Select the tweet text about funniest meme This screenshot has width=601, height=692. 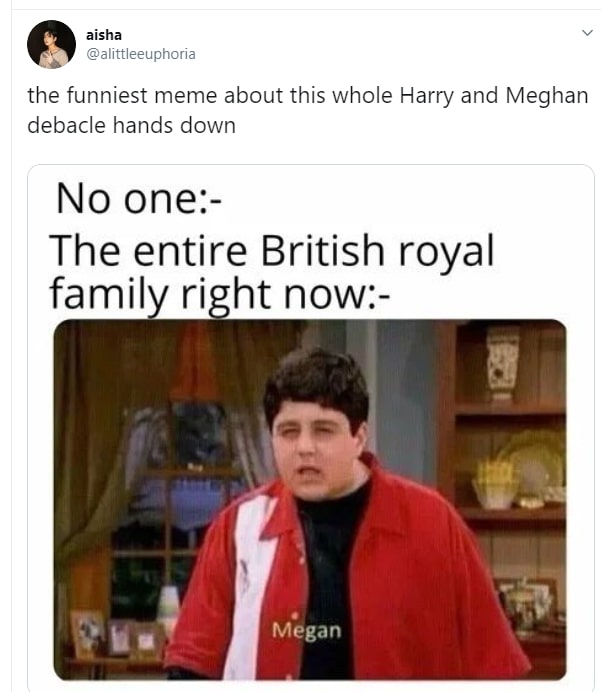308,110
